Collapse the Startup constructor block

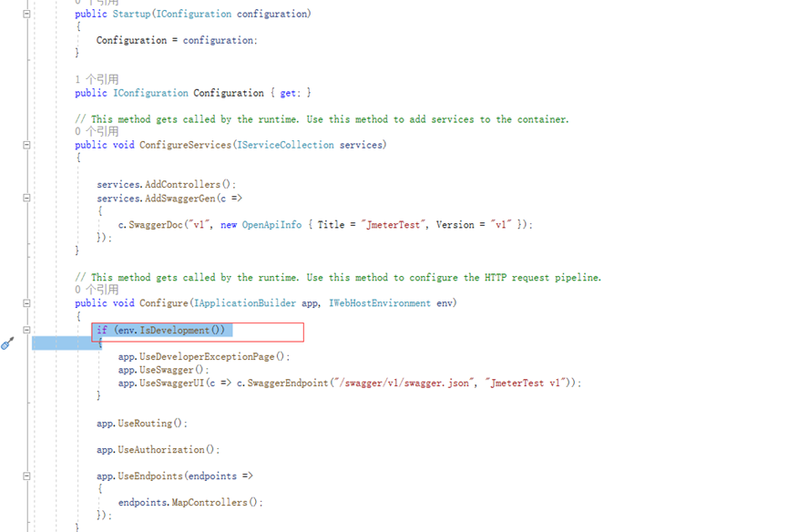click(26, 14)
